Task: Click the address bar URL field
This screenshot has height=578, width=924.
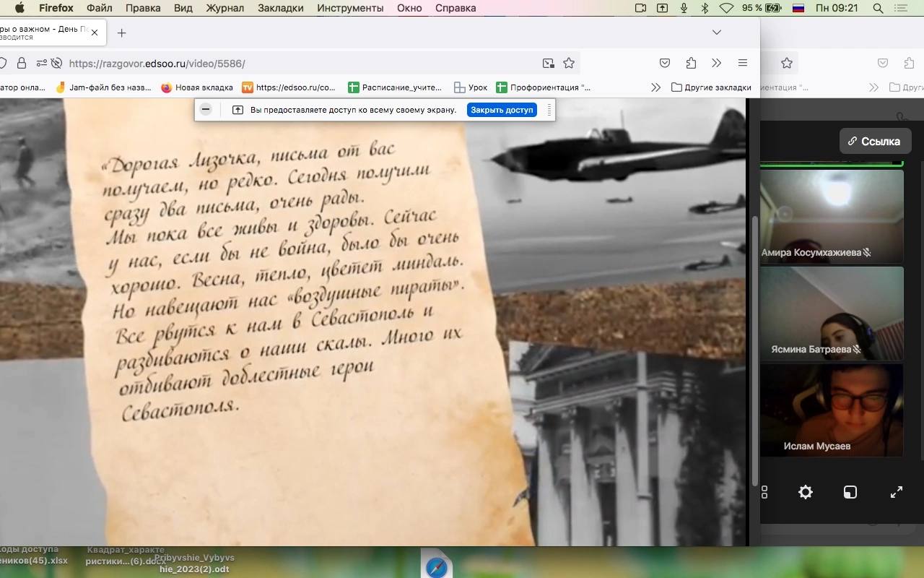Action: coord(289,63)
